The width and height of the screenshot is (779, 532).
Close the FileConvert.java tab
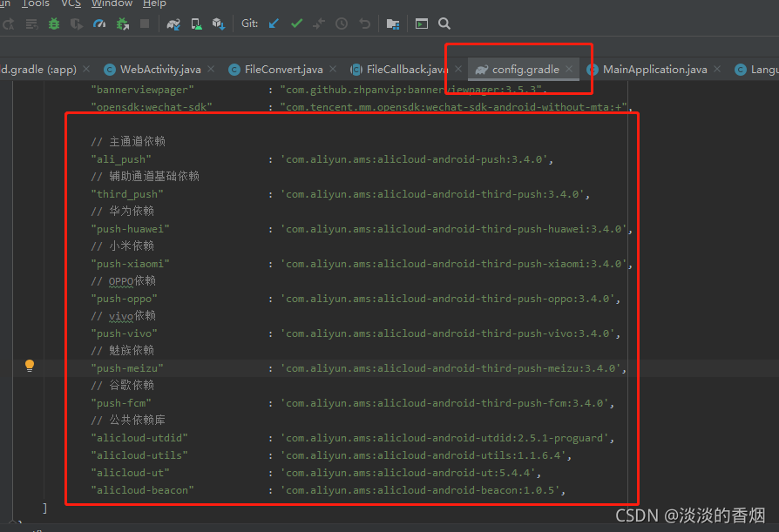point(333,69)
